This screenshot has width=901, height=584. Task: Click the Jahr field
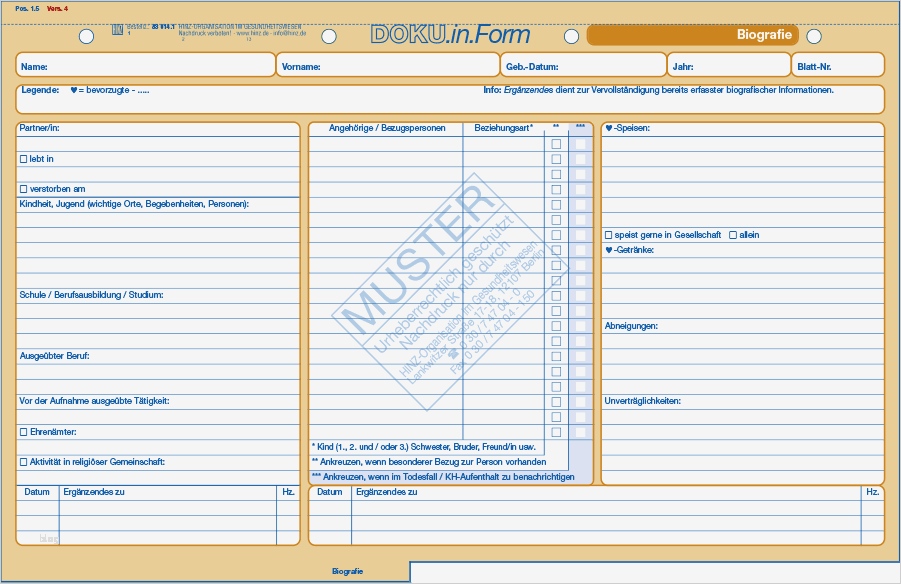coord(729,65)
